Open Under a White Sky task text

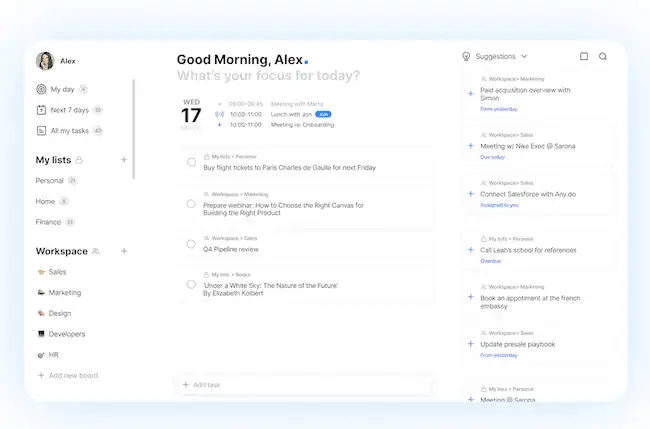[x=270, y=289]
